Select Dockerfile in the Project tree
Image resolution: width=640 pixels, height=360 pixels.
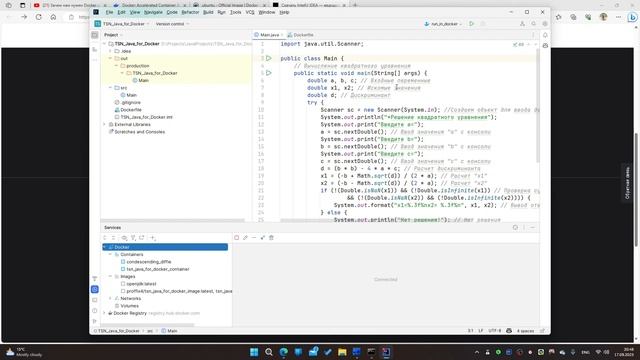(128, 110)
